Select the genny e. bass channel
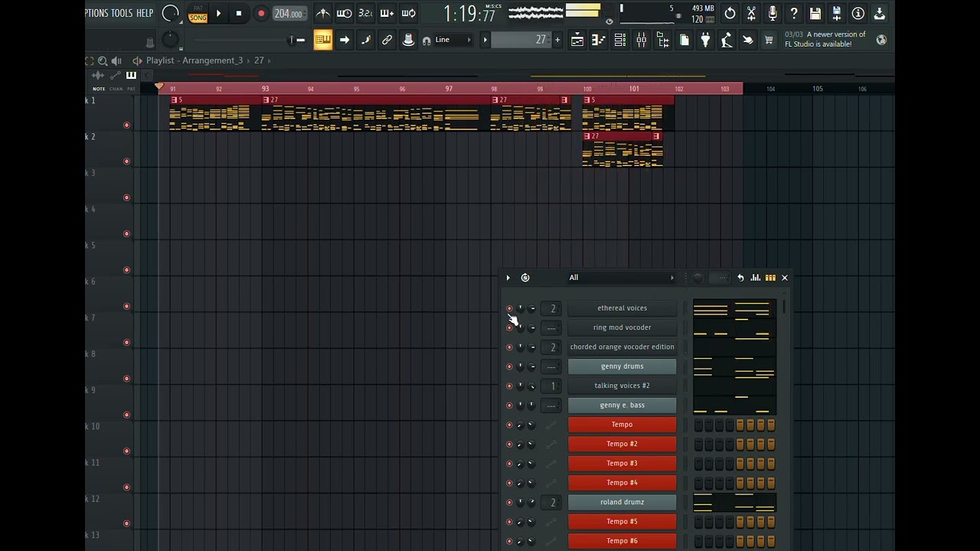Image resolution: width=980 pixels, height=551 pixels. point(622,405)
